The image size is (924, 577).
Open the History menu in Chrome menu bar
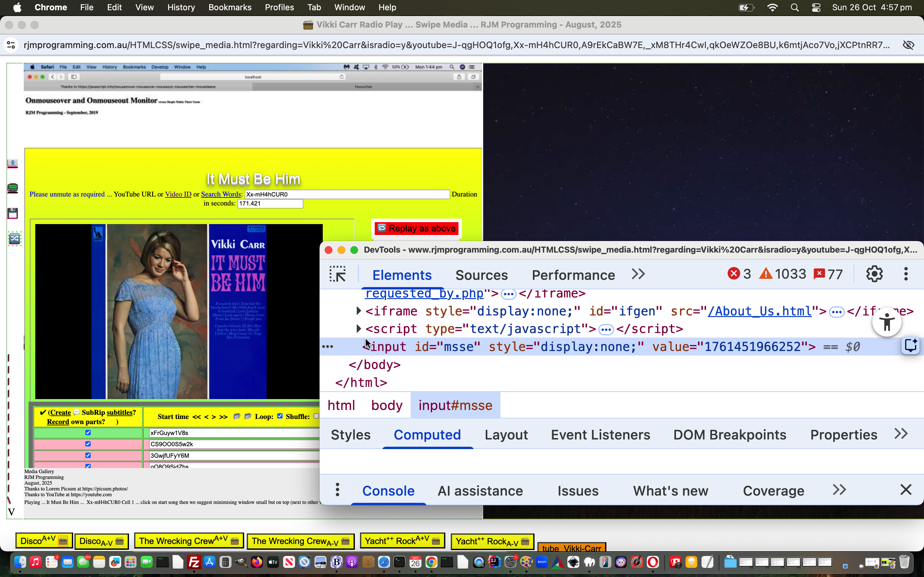pyautogui.click(x=181, y=7)
